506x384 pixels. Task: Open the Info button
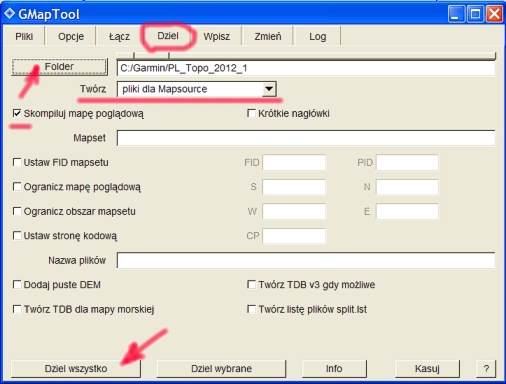pos(334,369)
